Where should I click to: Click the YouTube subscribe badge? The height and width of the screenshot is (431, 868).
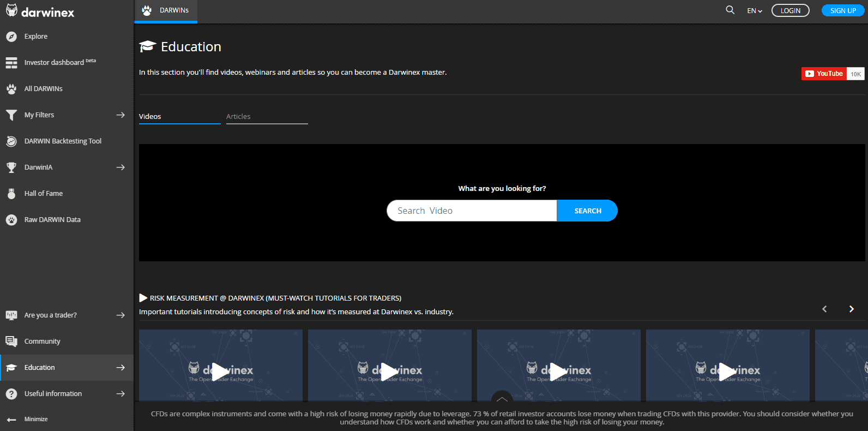click(833, 74)
